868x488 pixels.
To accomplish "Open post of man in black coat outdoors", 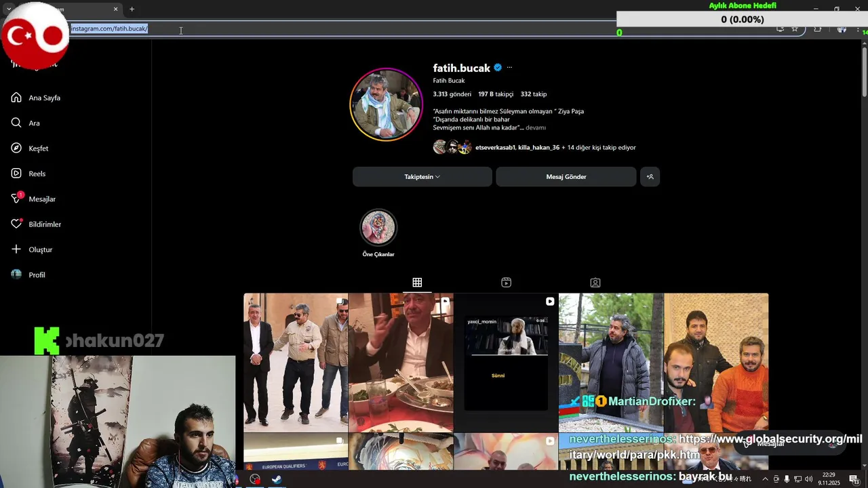I will tap(611, 363).
